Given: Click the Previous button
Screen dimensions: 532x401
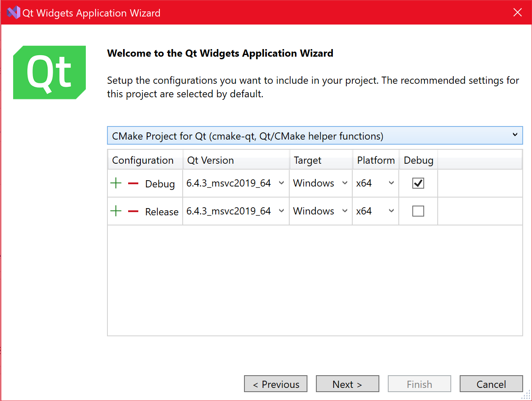Looking at the screenshot, I should point(275,384).
